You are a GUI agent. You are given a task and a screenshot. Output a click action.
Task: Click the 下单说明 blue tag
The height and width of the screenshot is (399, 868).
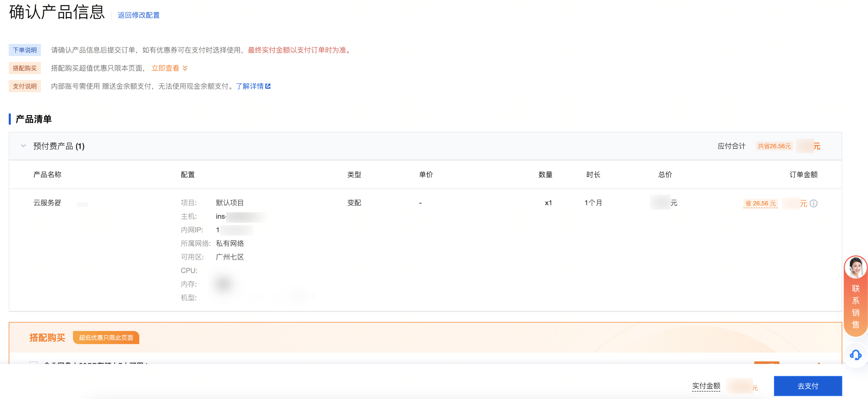(25, 50)
